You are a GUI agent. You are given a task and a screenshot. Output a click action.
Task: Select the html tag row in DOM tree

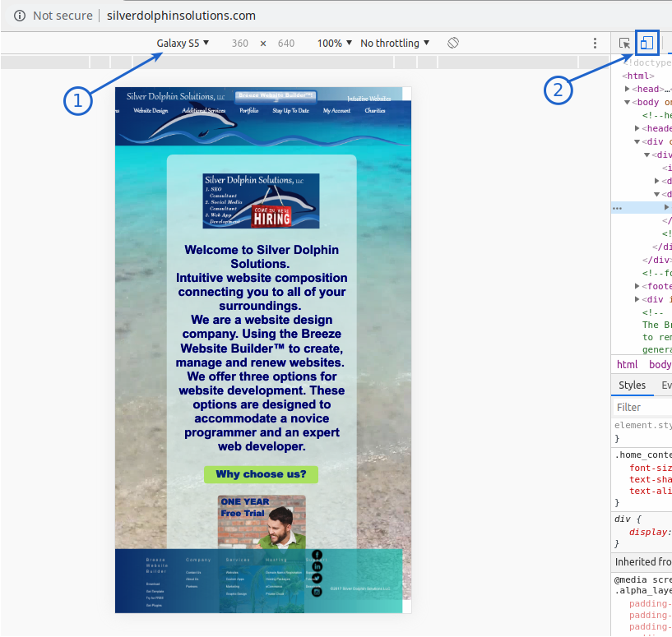coord(638,76)
